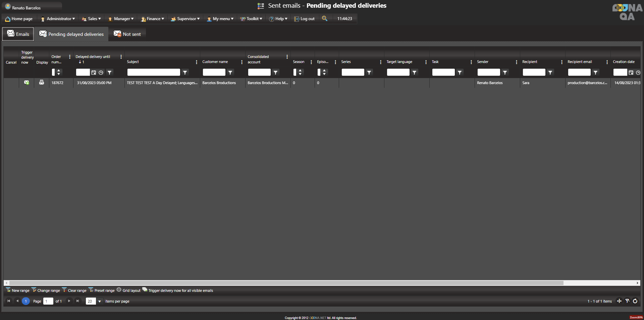Expand the Administrator menu

tap(58, 19)
